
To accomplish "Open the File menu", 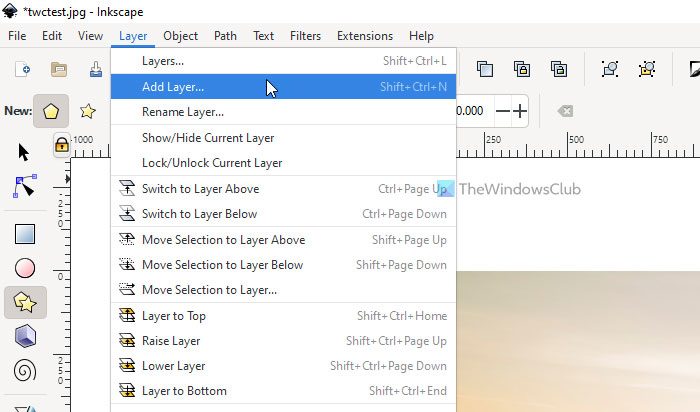I will (17, 36).
